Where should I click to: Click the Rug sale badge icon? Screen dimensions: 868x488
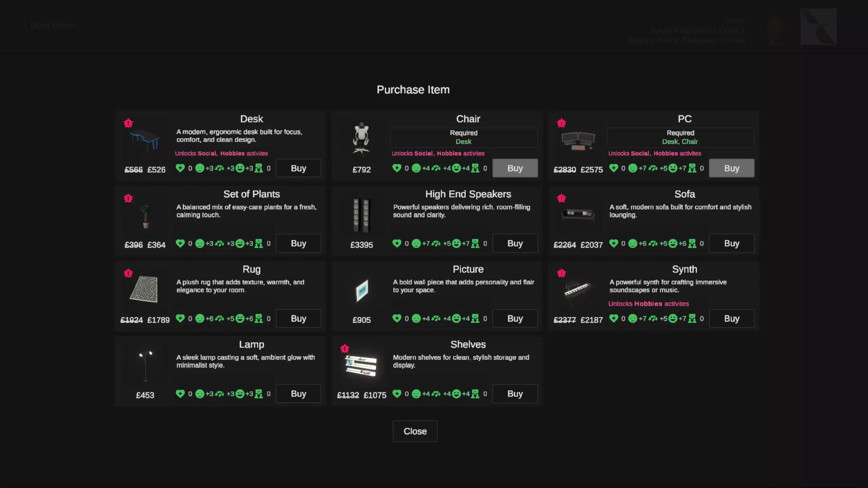[x=128, y=273]
